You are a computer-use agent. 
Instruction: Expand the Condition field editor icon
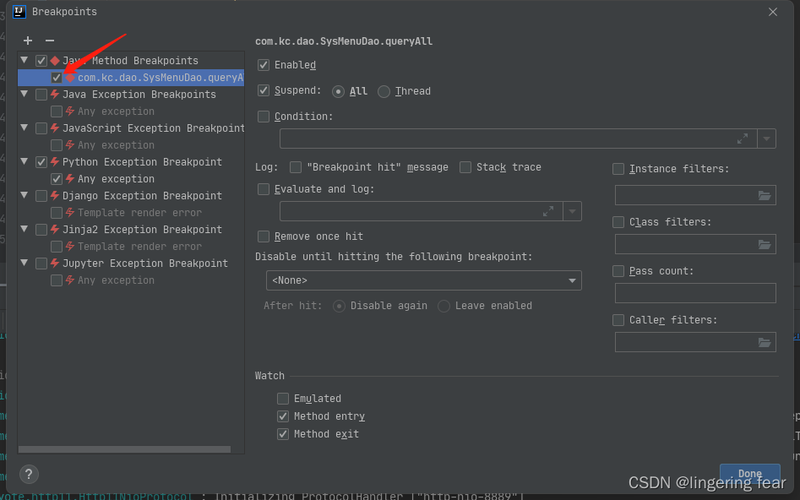point(742,139)
